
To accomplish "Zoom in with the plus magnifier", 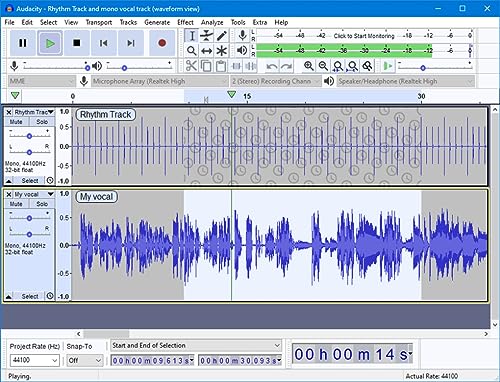I will (x=309, y=66).
